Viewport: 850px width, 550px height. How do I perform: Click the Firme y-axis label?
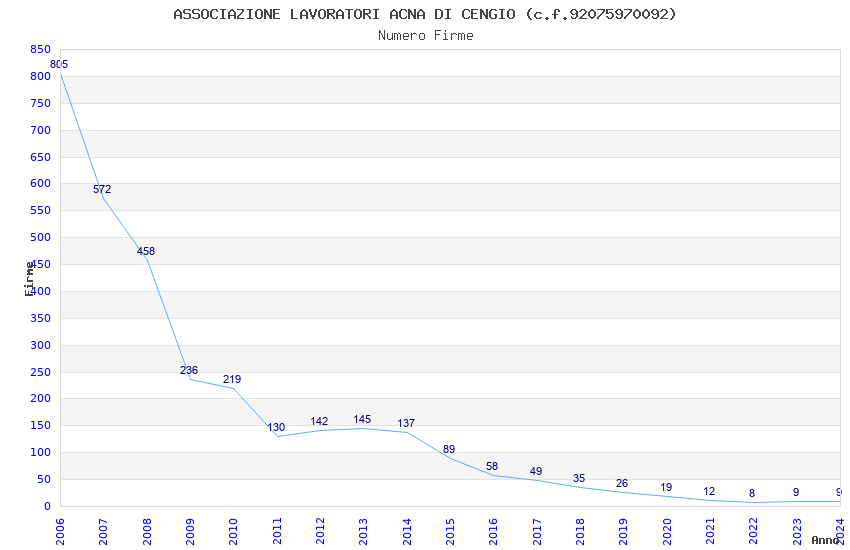pyautogui.click(x=29, y=279)
